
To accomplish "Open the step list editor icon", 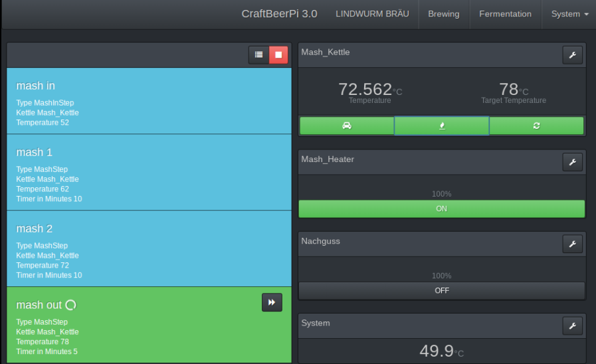I will click(x=258, y=55).
